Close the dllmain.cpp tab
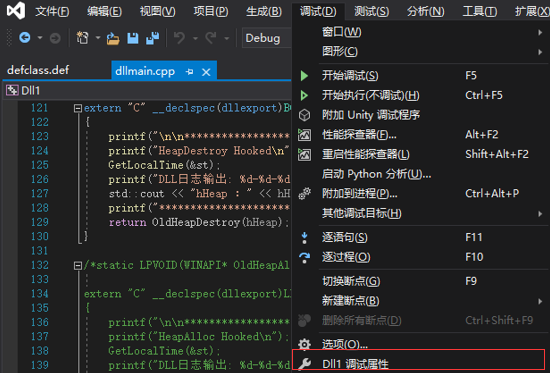Viewport: 550px width, 373px height. [206, 72]
